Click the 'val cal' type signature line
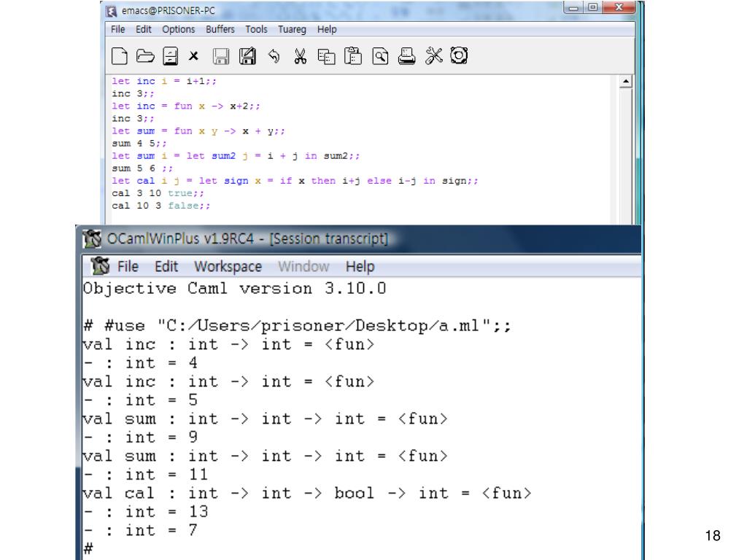 point(307,494)
